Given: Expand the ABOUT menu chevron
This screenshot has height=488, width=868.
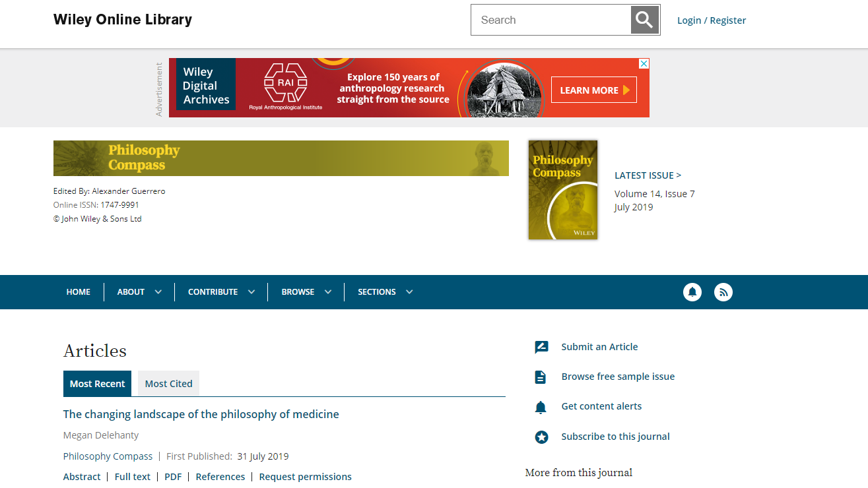Looking at the screenshot, I should pyautogui.click(x=158, y=292).
